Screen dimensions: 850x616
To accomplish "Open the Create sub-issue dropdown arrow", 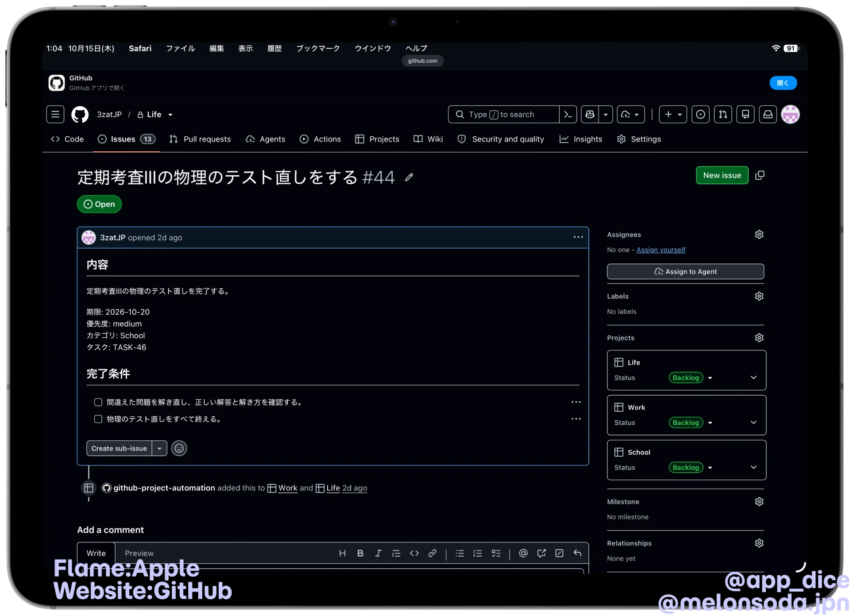I will tap(159, 448).
